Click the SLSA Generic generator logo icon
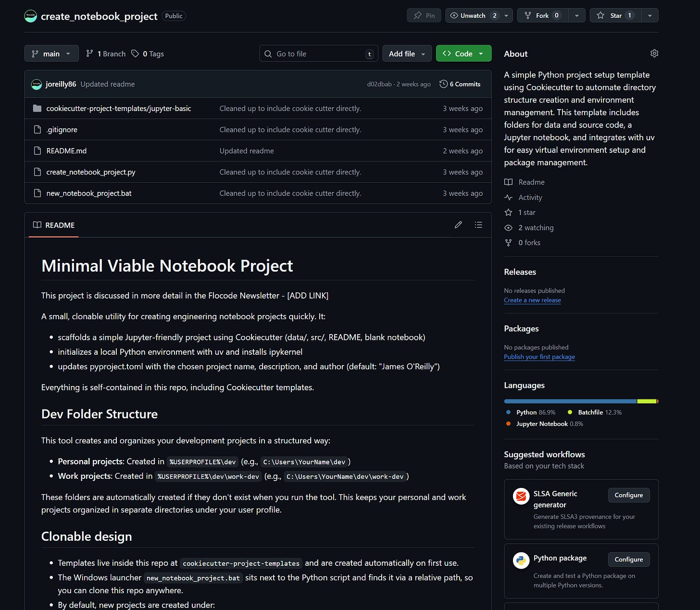The height and width of the screenshot is (610, 700). coord(521,496)
